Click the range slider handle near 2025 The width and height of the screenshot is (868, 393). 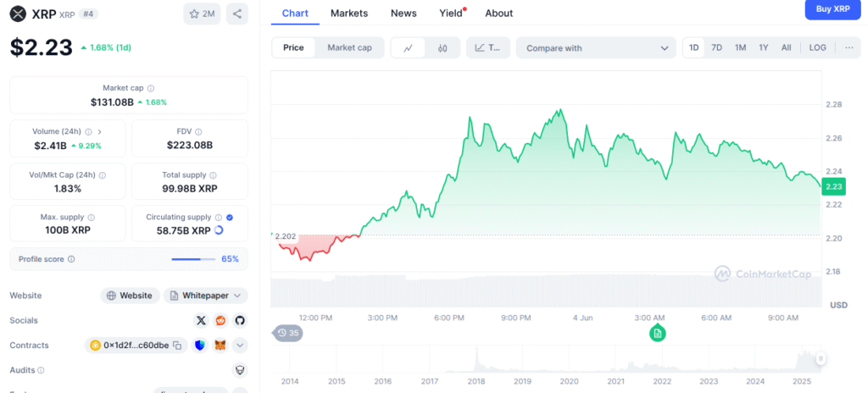coord(821,359)
